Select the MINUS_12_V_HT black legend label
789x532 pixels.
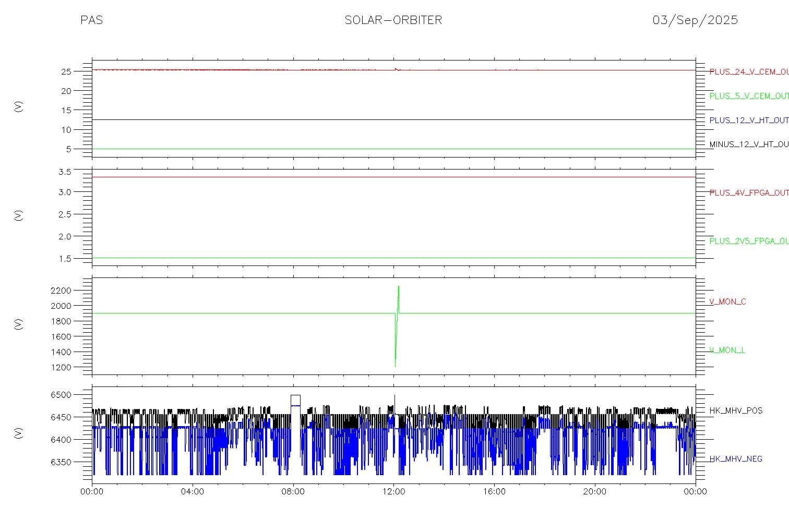[x=749, y=144]
